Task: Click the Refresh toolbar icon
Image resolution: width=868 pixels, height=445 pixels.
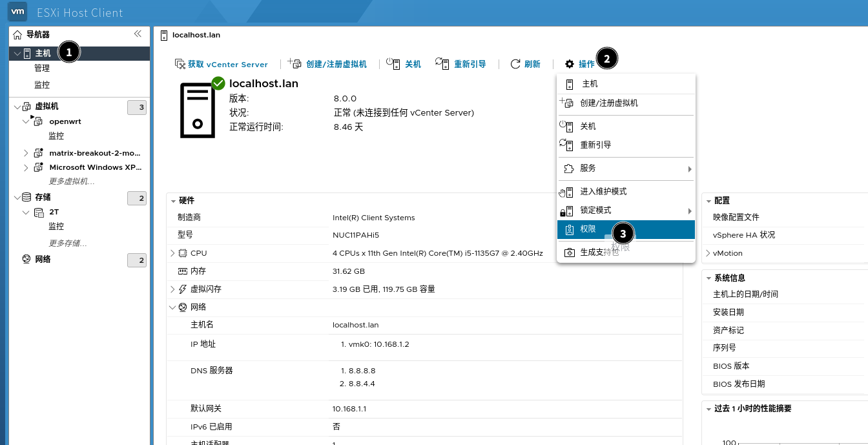Action: pos(515,64)
